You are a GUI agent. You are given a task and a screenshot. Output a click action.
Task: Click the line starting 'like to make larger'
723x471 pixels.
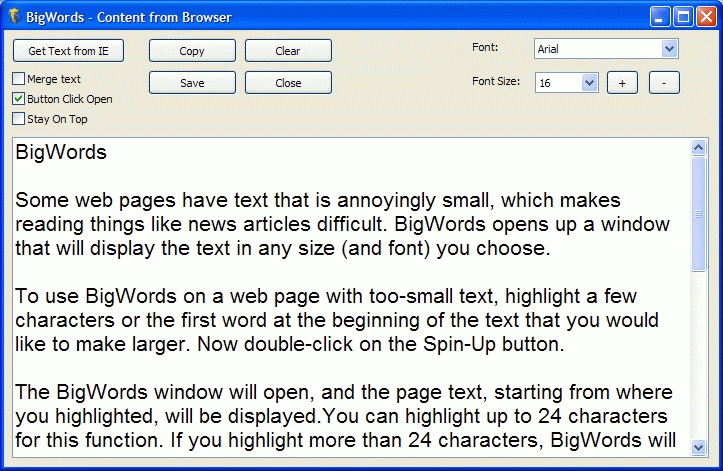tap(290, 344)
